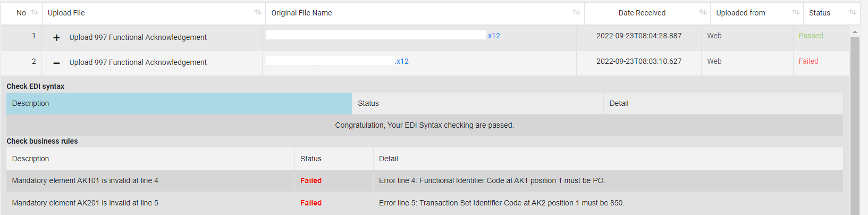This screenshot has height=215, width=868.
Task: Select the Failed status in row 2
Action: 808,61
